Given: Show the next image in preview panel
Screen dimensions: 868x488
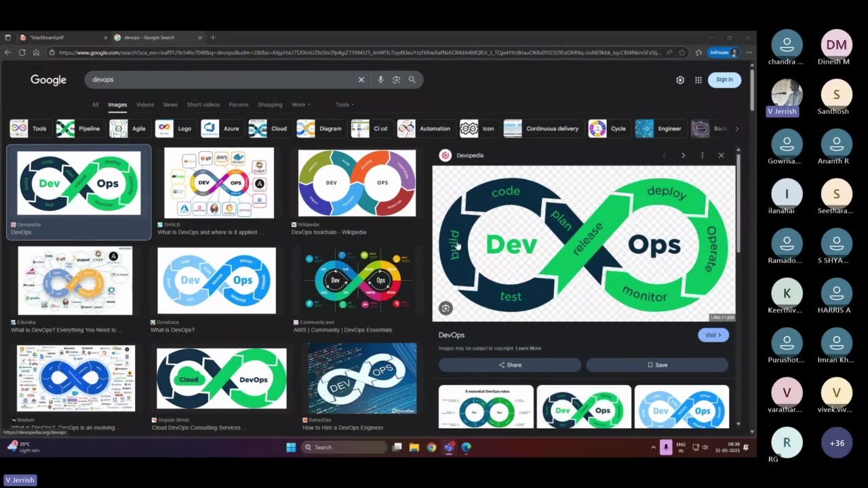Looking at the screenshot, I should click(x=683, y=155).
